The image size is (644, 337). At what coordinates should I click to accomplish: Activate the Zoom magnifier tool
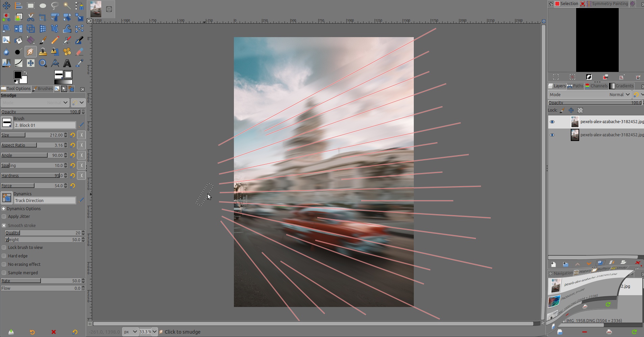pyautogui.click(x=43, y=63)
